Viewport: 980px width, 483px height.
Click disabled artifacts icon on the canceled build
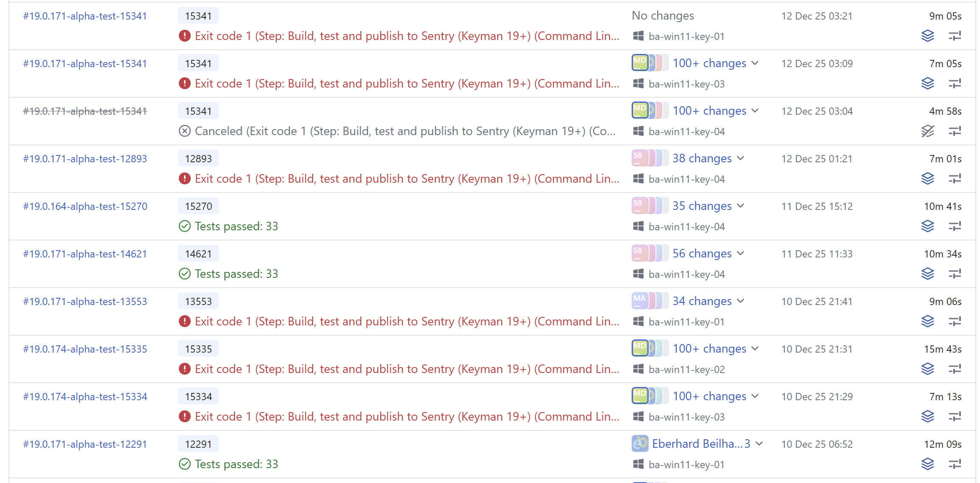click(927, 131)
